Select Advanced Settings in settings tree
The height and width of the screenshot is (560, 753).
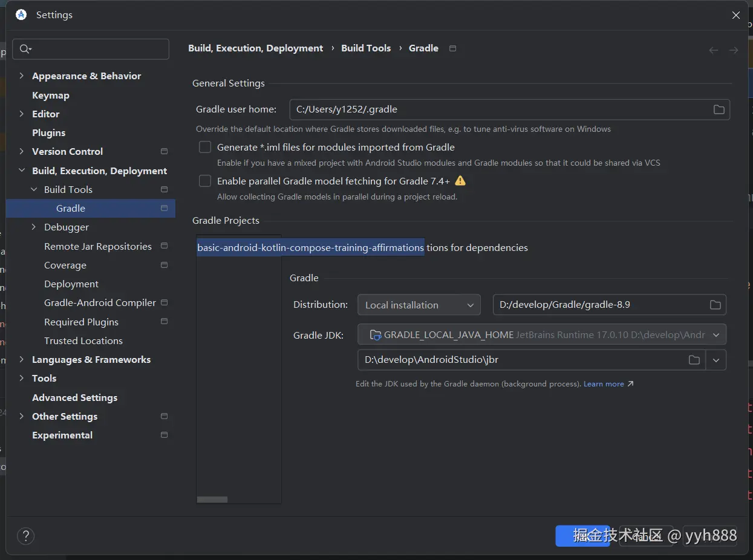(75, 397)
